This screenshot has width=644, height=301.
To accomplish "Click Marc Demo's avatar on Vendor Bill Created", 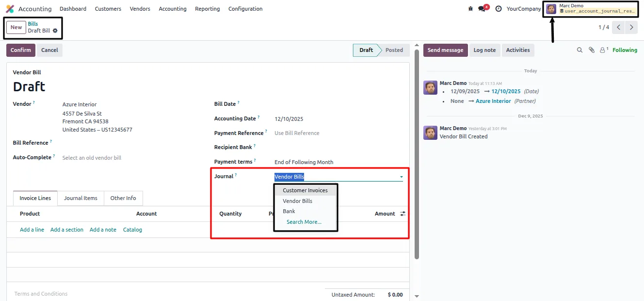I will tap(431, 133).
